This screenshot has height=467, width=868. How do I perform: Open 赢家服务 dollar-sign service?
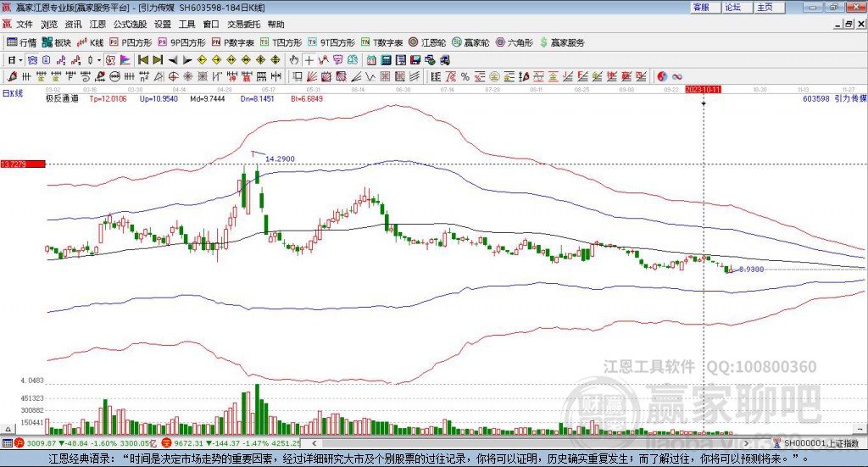[x=562, y=42]
